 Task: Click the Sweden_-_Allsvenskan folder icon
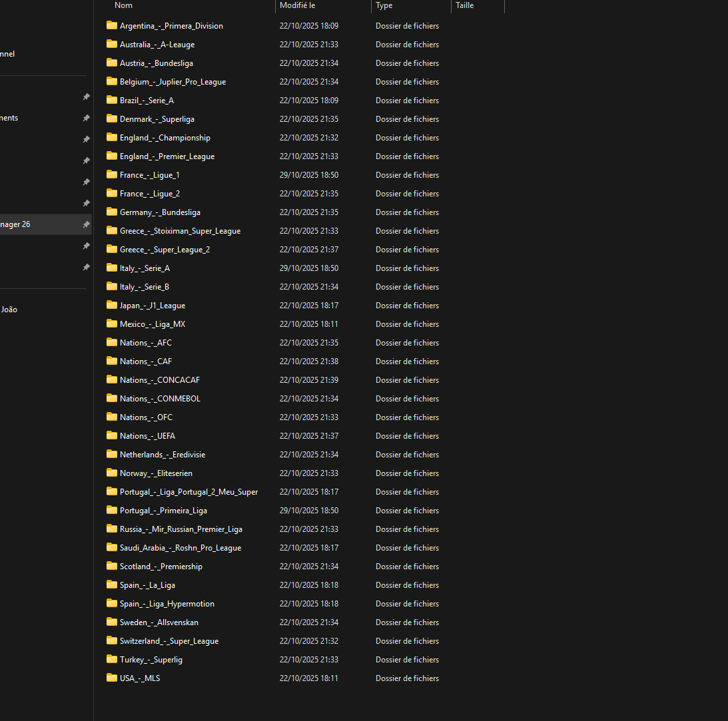(x=111, y=622)
